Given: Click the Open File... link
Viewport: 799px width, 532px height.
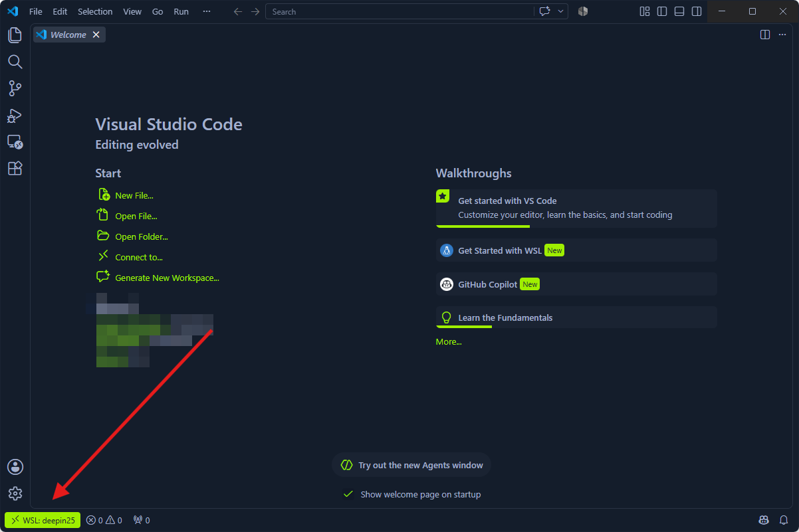Looking at the screenshot, I should (136, 216).
